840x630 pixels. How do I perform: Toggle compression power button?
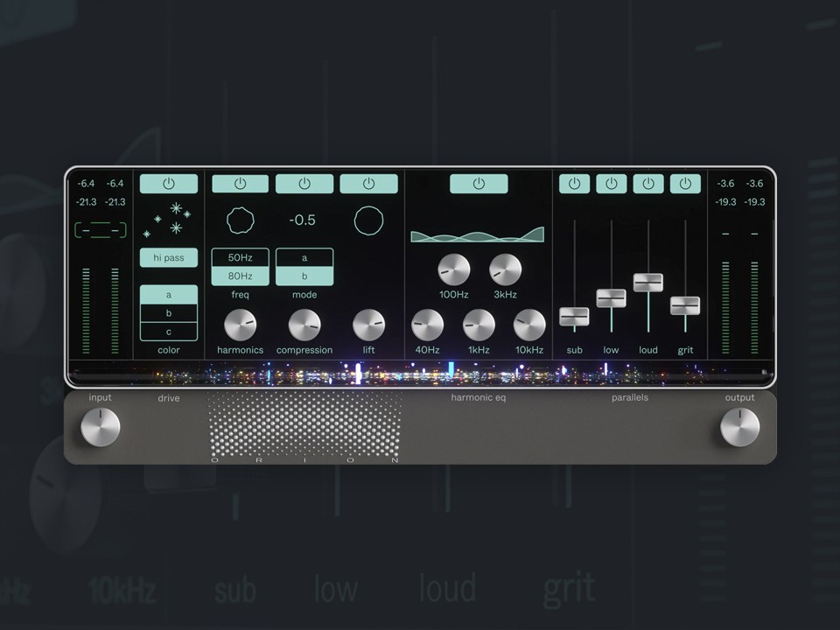304,184
